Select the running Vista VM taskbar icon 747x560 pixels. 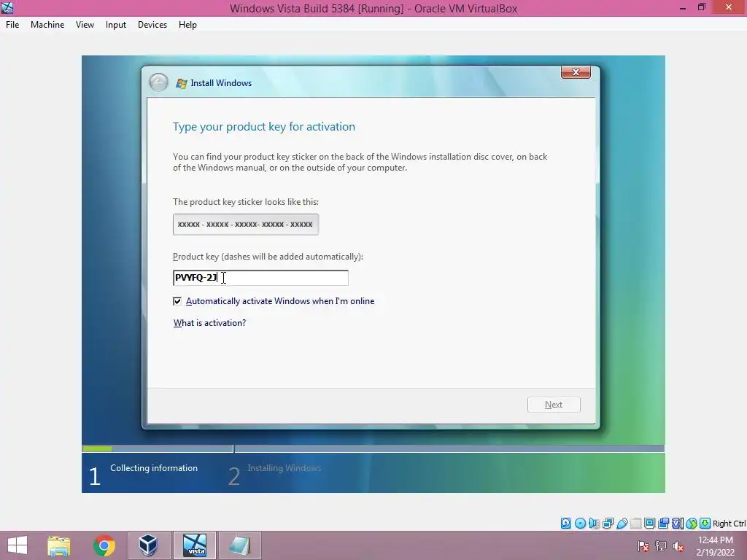coord(195,545)
